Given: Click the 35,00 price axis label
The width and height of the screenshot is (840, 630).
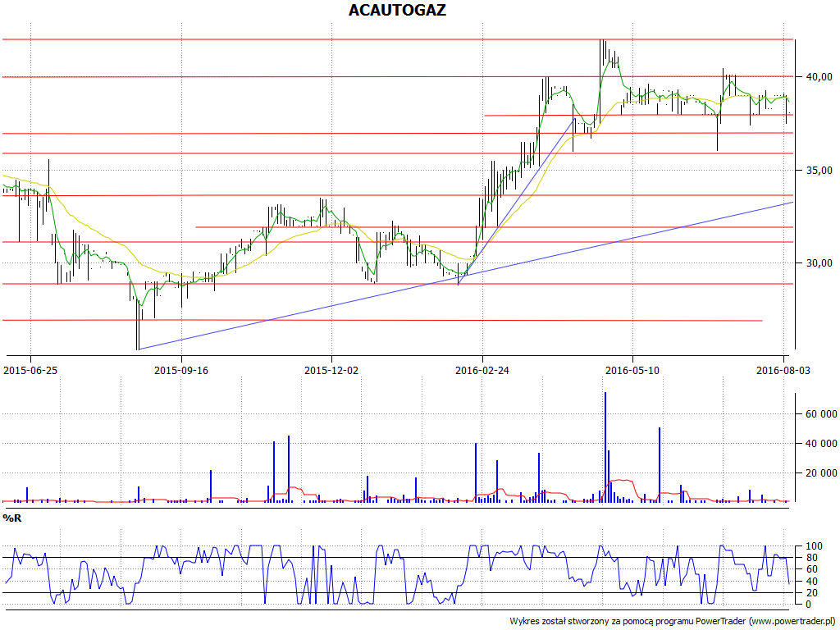Looking at the screenshot, I should tap(819, 171).
